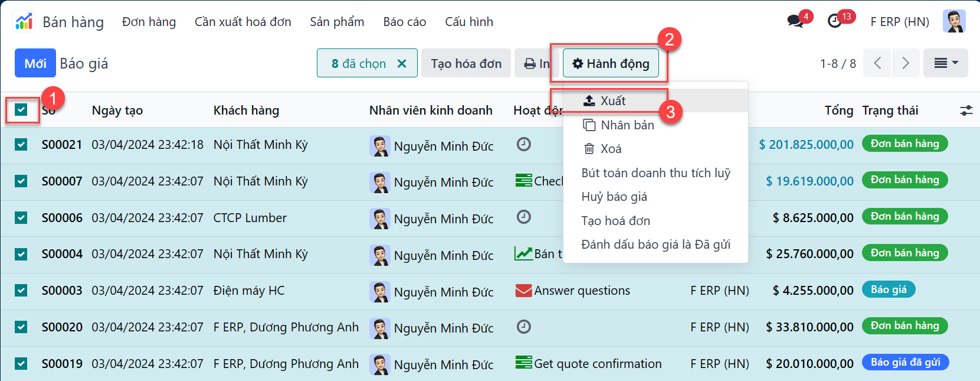The width and height of the screenshot is (980, 381).
Task: Click total $ 201.825.000,00
Action: click(x=806, y=145)
